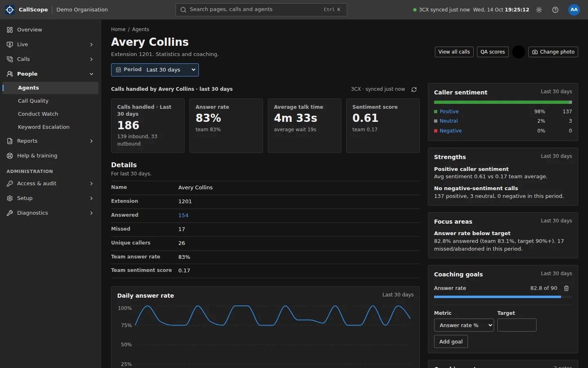Open the AA user avatar menu

[574, 9]
